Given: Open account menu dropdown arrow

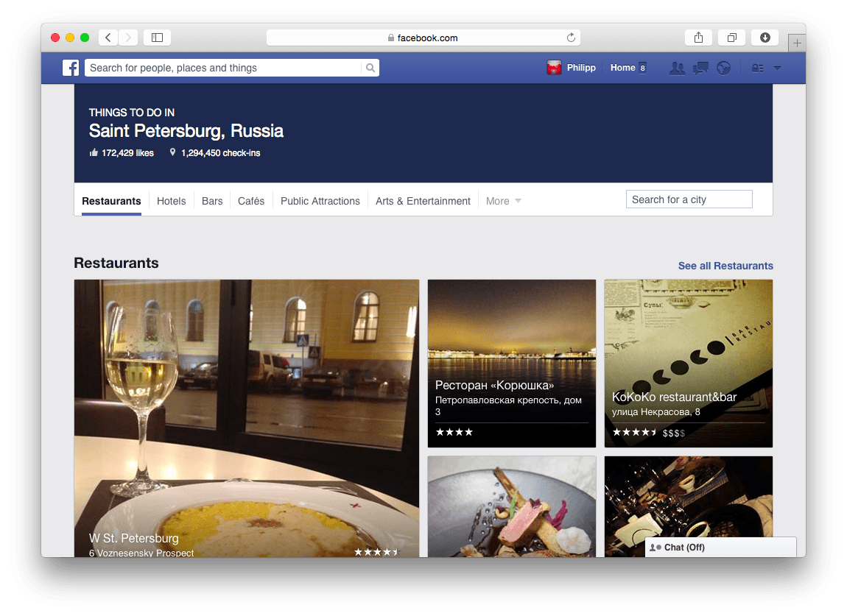Looking at the screenshot, I should coord(777,68).
